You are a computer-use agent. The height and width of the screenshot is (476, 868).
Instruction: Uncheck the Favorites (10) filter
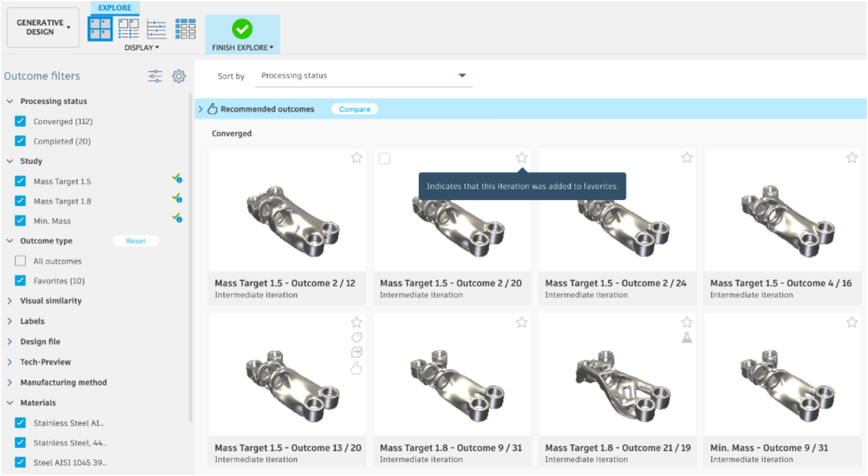(20, 281)
